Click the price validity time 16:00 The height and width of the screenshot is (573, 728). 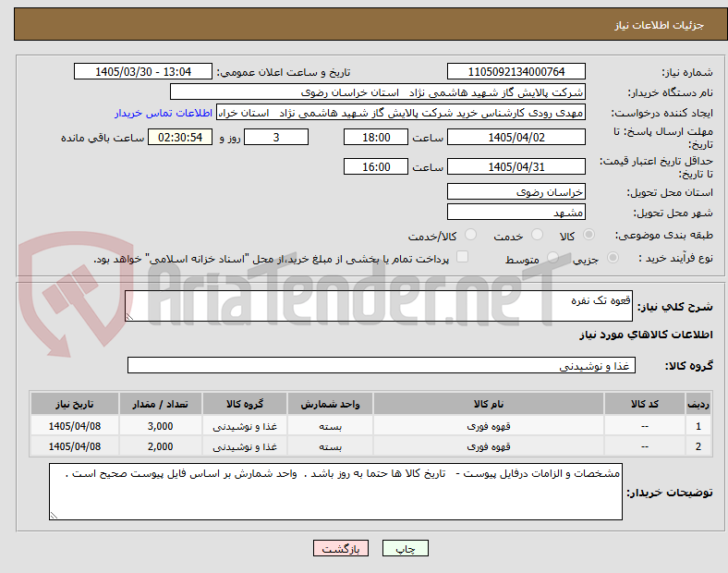pyautogui.click(x=376, y=166)
